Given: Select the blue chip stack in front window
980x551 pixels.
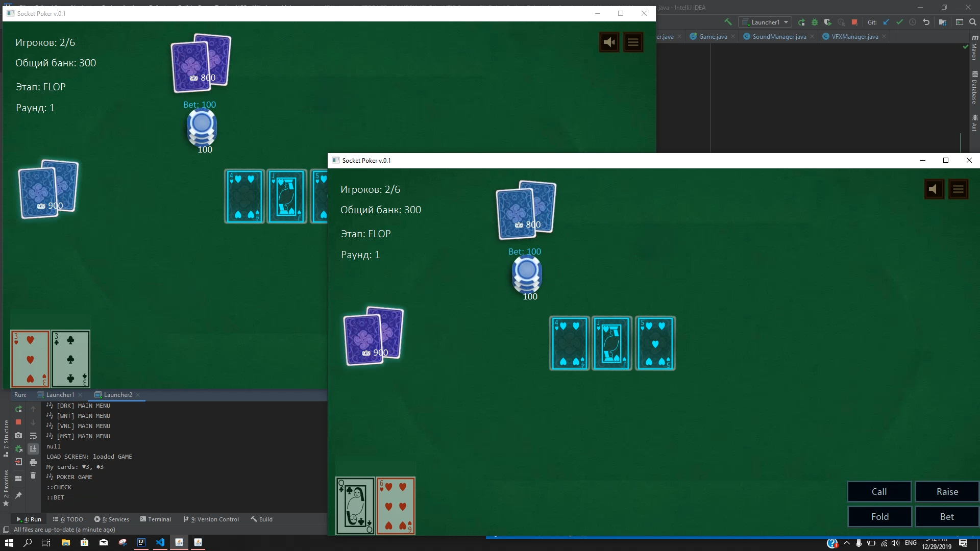Looking at the screenshot, I should click(x=527, y=273).
